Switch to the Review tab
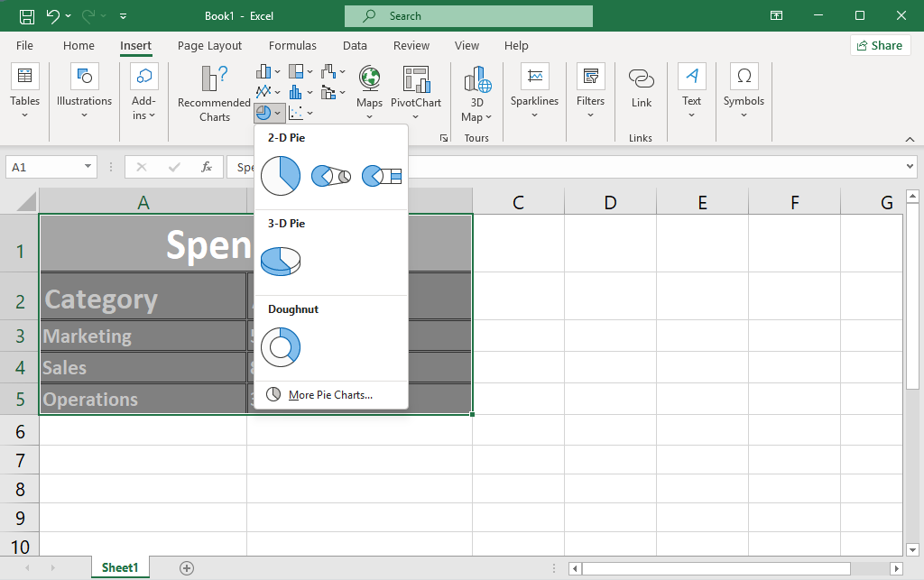This screenshot has width=924, height=580. pos(411,45)
